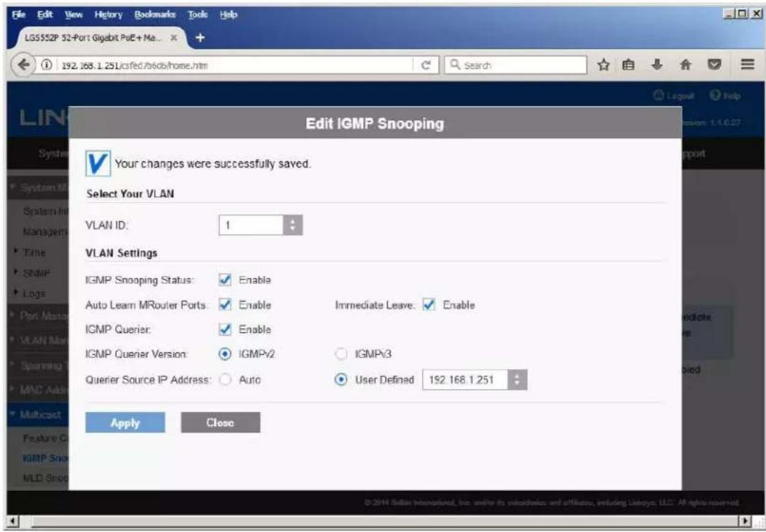Bookmark this page with the star icon

(604, 65)
